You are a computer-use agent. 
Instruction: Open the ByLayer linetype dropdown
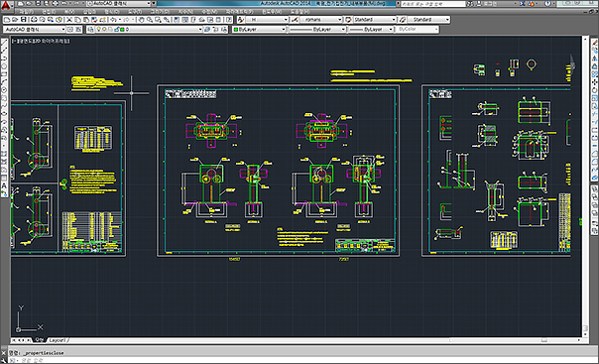point(317,30)
